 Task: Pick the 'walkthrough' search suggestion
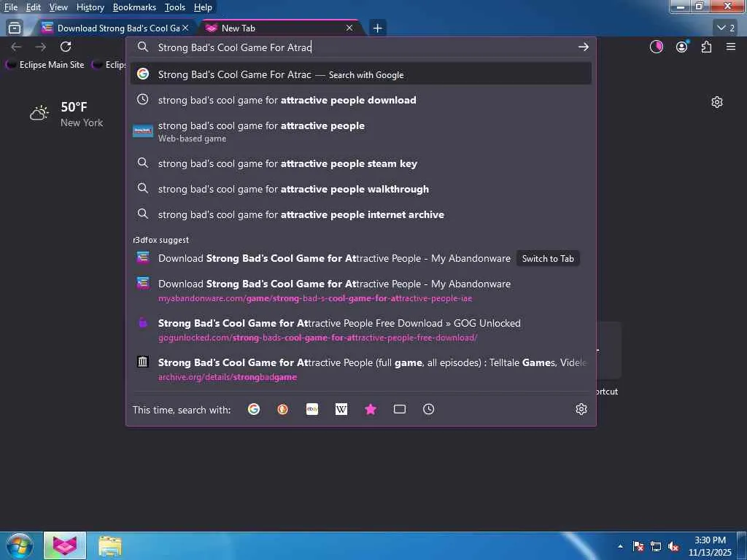coord(360,189)
